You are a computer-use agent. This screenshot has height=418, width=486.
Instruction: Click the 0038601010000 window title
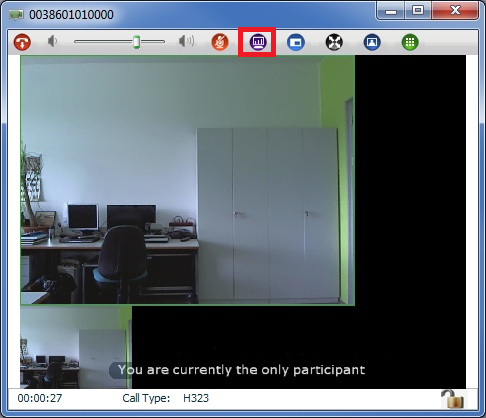click(71, 15)
